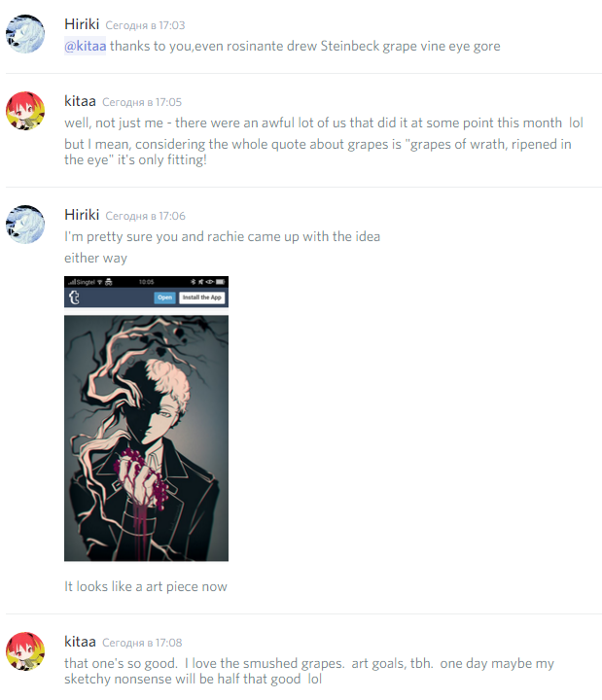Open the kitaa username at 17:08
Viewport: 602px width, 700px height.
click(x=80, y=642)
